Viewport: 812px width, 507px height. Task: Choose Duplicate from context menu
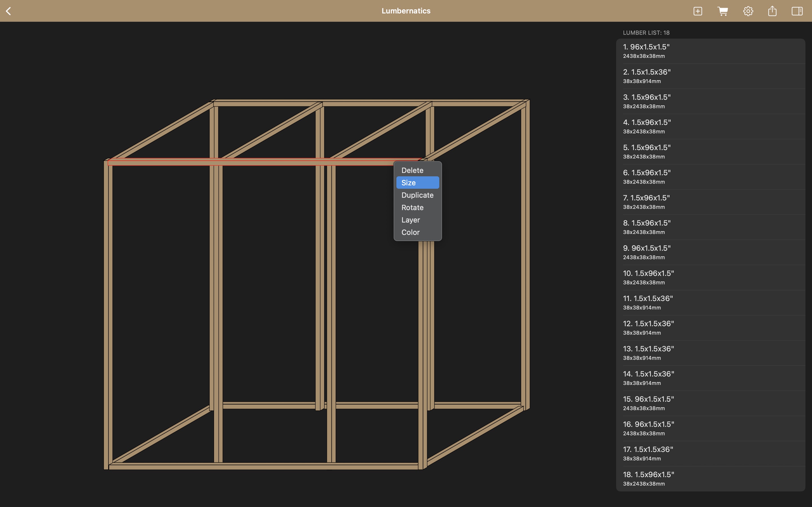[417, 195]
